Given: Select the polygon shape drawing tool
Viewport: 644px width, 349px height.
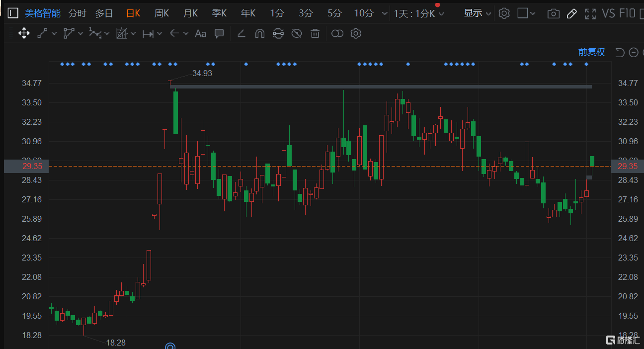Looking at the screenshot, I should (x=69, y=33).
